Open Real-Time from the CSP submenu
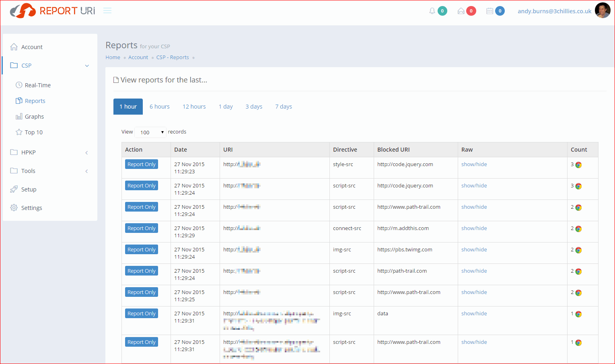Viewport: 615px width, 364px height. click(x=37, y=85)
